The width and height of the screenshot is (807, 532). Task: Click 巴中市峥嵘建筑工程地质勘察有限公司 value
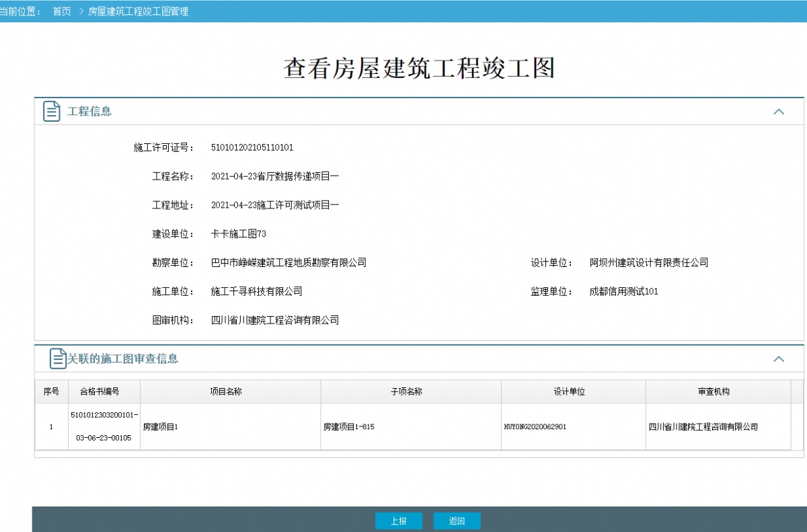click(x=289, y=263)
